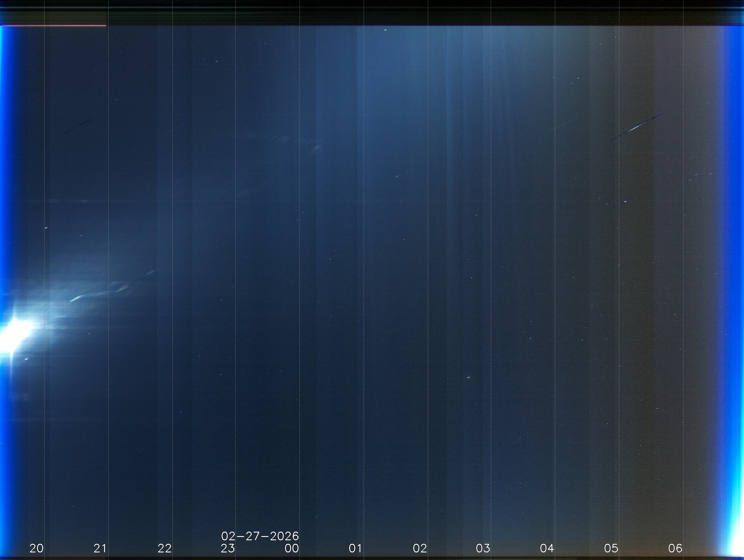Click the 23 hour label
The width and height of the screenshot is (744, 560).
228,549
